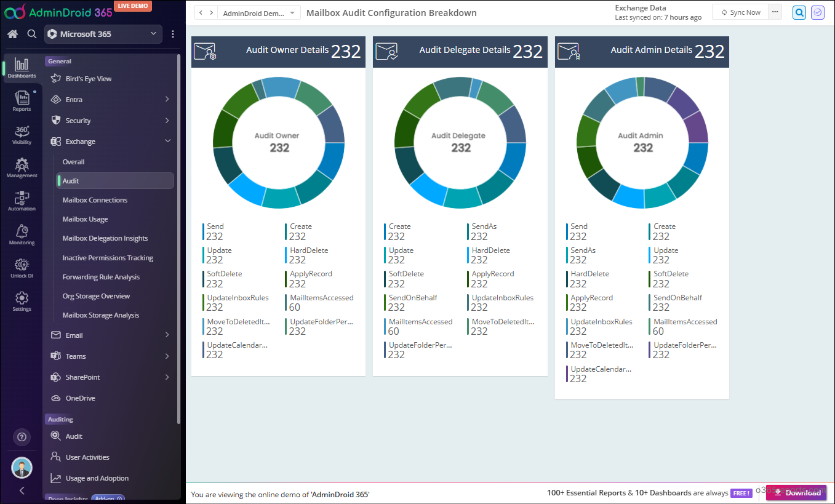Click the circular check icon in the top right
835x504 pixels.
[x=818, y=12]
